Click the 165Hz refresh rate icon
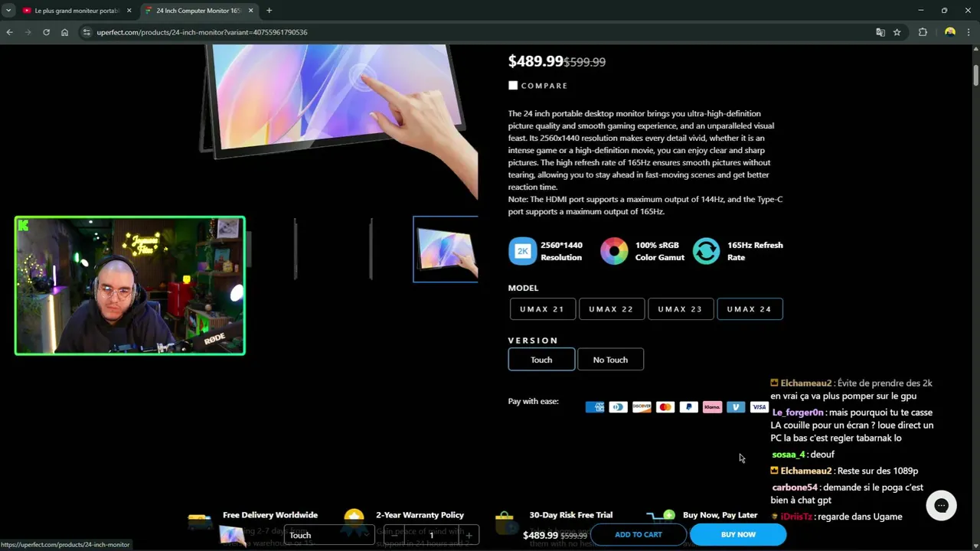The image size is (980, 551). coord(706,251)
